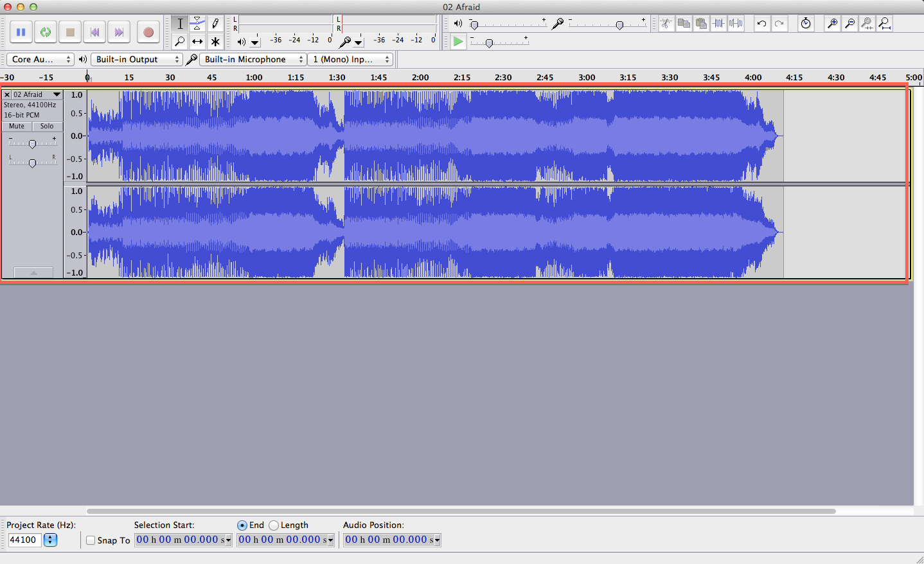The height and width of the screenshot is (564, 924).
Task: Click the Trim audio outside selection icon
Action: coord(718,24)
